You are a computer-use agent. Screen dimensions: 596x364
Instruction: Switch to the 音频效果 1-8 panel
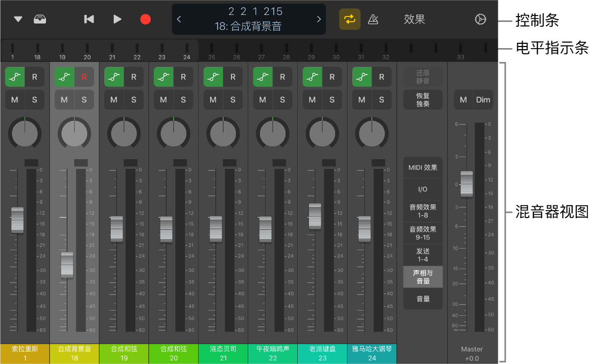(x=423, y=211)
